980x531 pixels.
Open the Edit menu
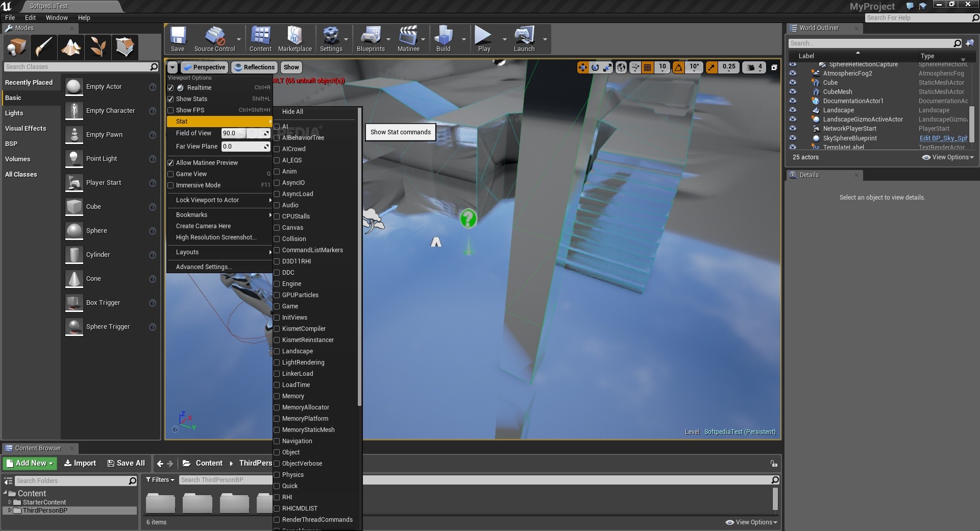pos(30,17)
